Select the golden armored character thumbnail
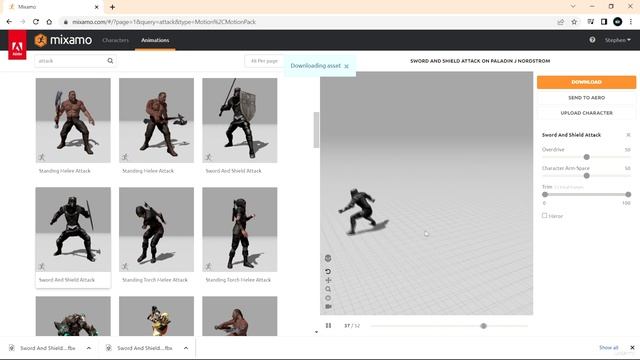This screenshot has width=640, height=360. (156, 316)
